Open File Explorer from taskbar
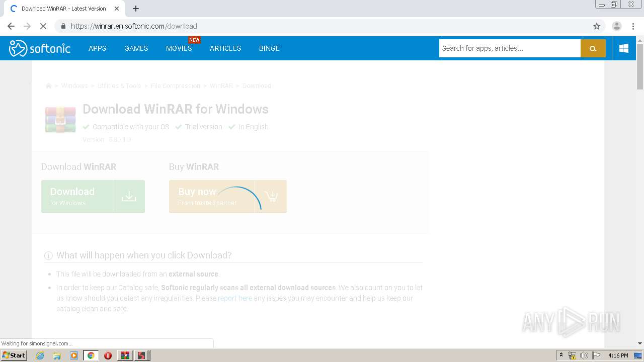Image resolution: width=644 pixels, height=362 pixels. tap(57, 355)
